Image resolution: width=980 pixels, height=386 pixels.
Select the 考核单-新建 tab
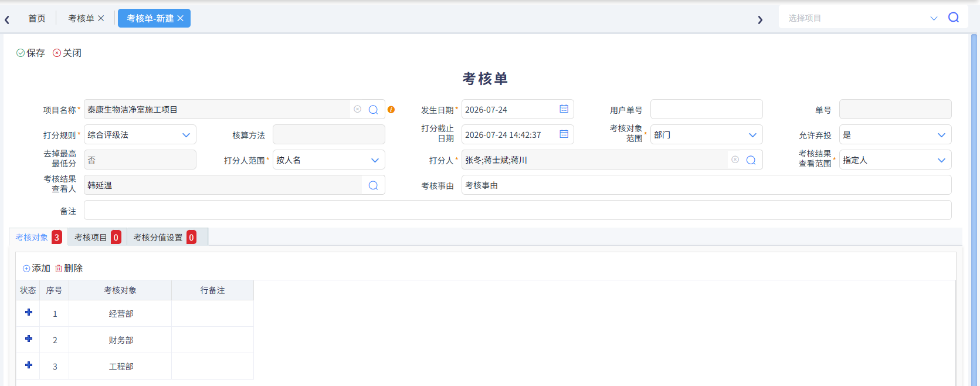[x=150, y=18]
